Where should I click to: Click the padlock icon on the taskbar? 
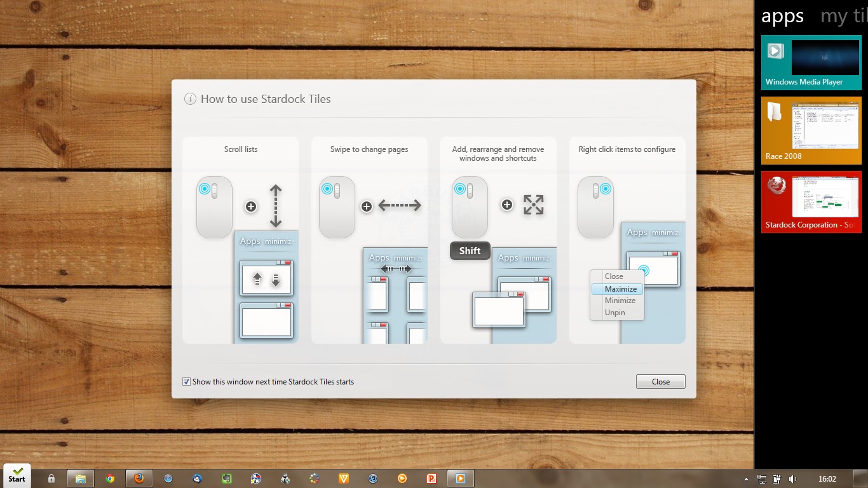coord(51,478)
